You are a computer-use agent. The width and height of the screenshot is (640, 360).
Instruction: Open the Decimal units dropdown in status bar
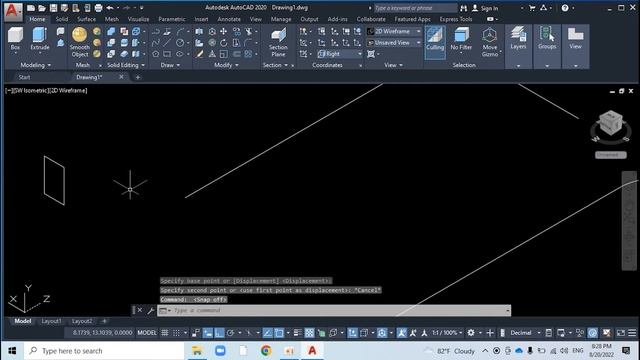[x=525, y=333]
